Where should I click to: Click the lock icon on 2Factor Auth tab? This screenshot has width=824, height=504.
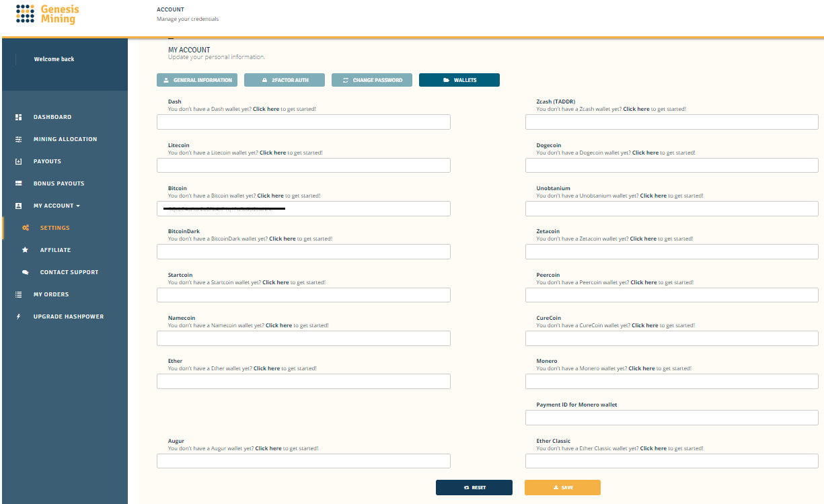(x=265, y=80)
